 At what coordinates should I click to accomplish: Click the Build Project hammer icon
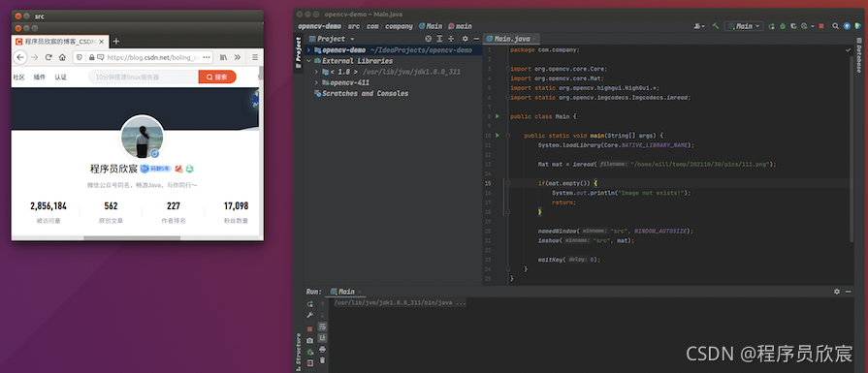coord(715,26)
